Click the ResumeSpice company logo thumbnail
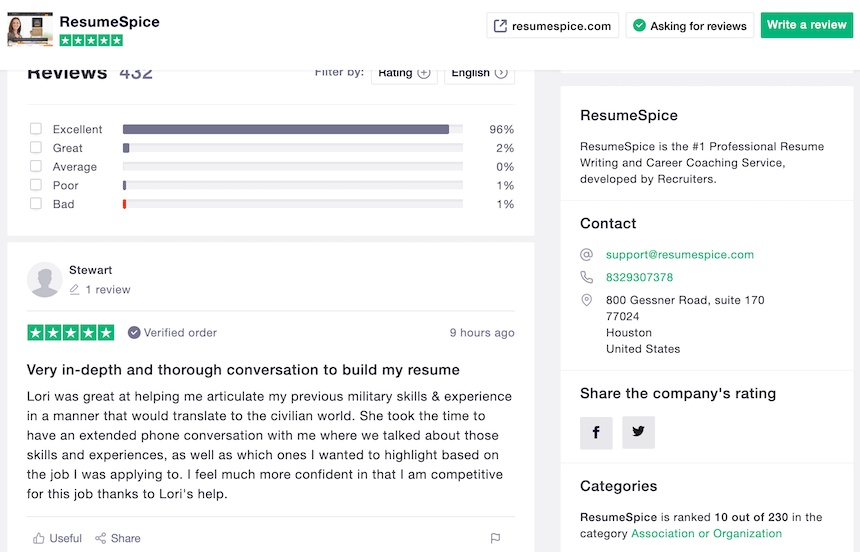 (30, 30)
